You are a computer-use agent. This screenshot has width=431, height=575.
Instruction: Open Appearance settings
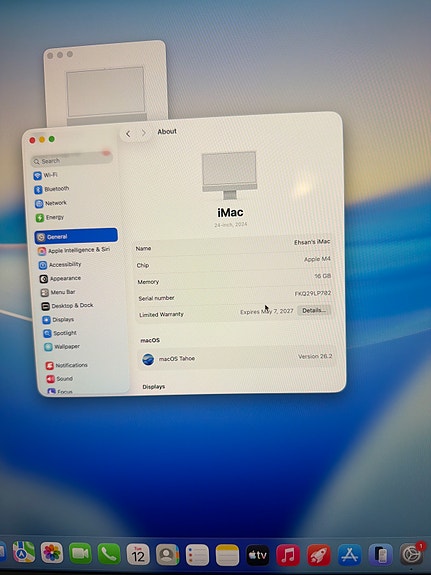(60, 279)
